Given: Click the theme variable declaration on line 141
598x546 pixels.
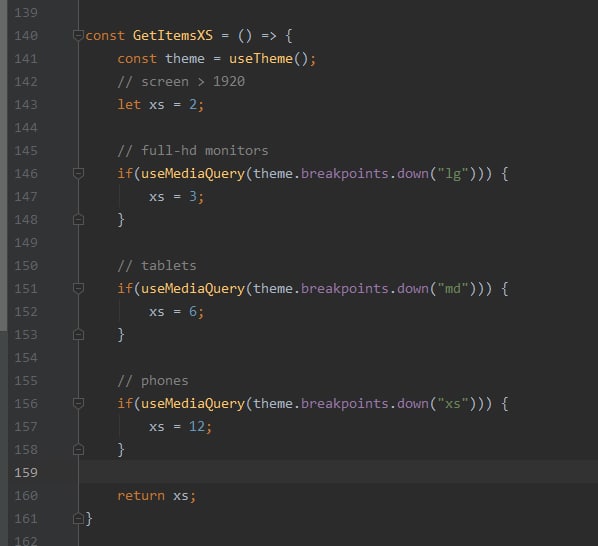Looking at the screenshot, I should (x=185, y=59).
